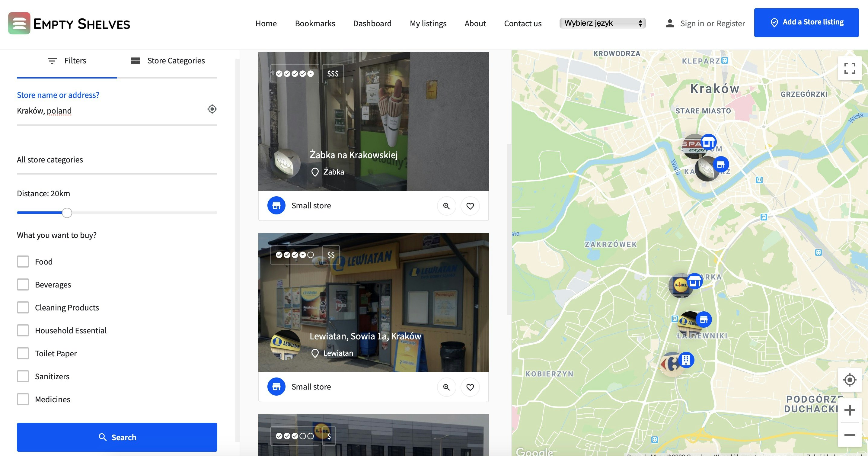Viewport: 868px width, 456px height.
Task: Check the Toilet Paper option
Action: click(23, 353)
